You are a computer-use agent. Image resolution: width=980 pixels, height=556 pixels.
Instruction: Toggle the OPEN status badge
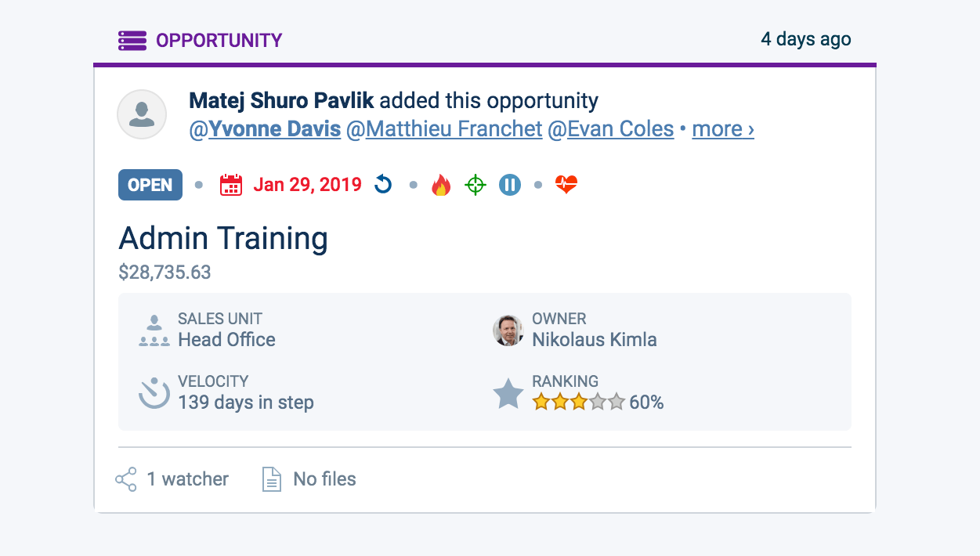pos(150,185)
